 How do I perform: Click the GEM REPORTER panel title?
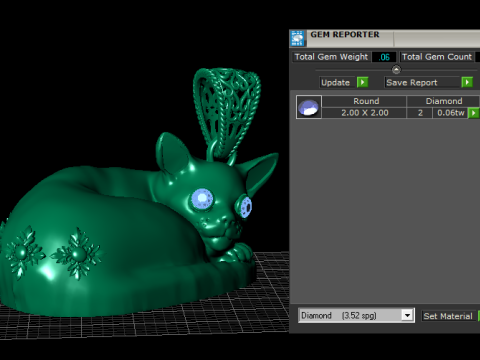[345, 35]
